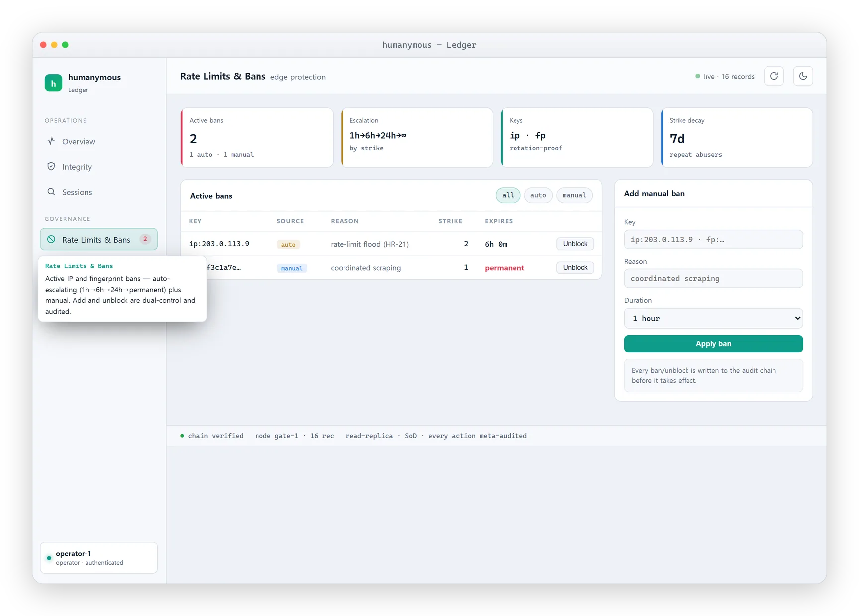Image resolution: width=859 pixels, height=616 pixels.
Task: Click the EXPIRES column header
Action: [499, 221]
